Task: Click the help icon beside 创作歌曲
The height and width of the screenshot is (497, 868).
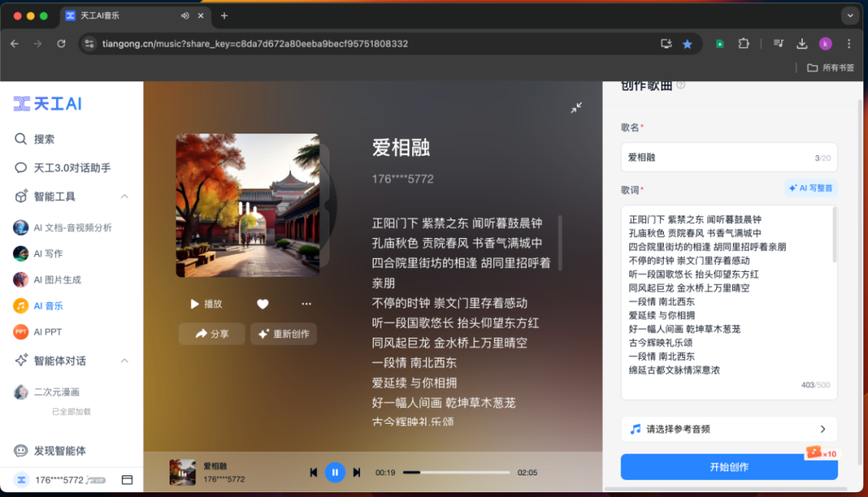Action: pos(682,85)
